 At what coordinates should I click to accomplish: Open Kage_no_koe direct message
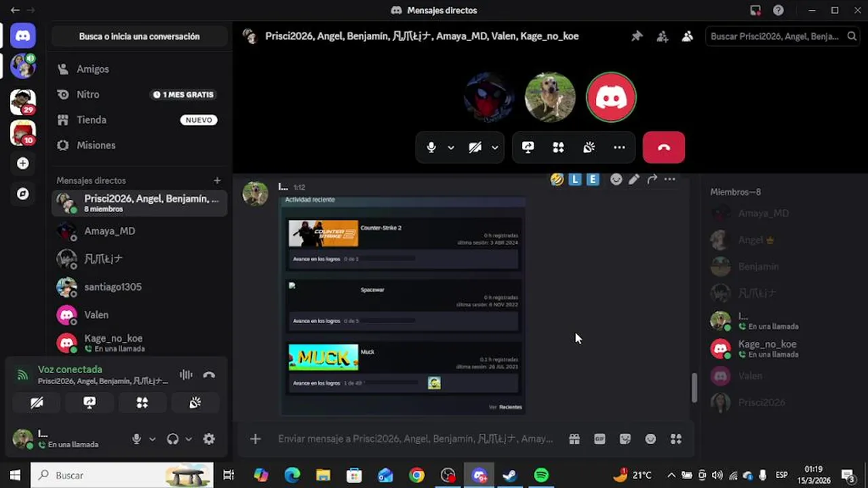(x=139, y=343)
